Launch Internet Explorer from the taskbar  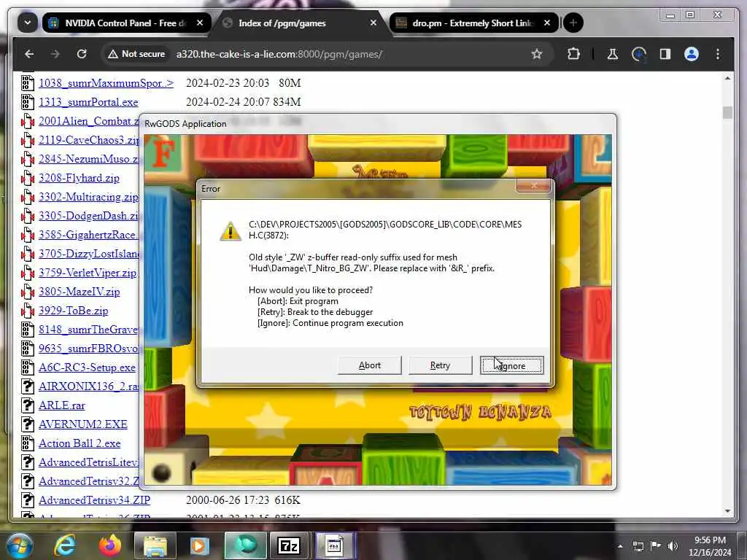65,545
